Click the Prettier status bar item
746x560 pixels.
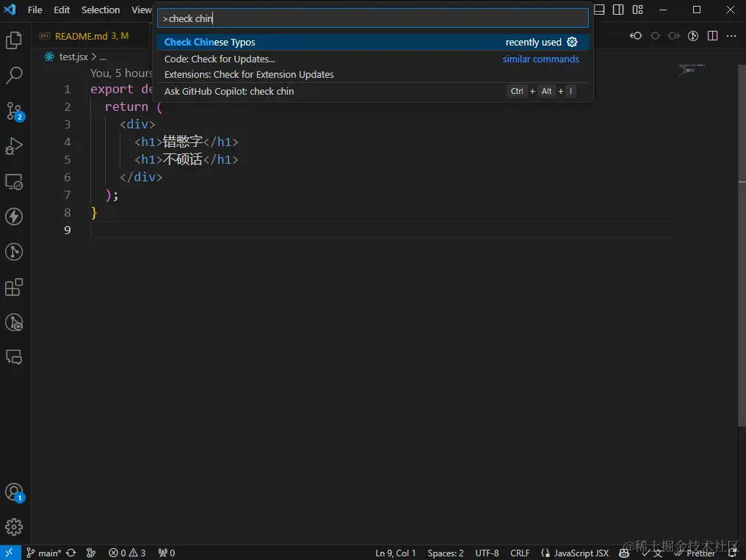coord(695,553)
